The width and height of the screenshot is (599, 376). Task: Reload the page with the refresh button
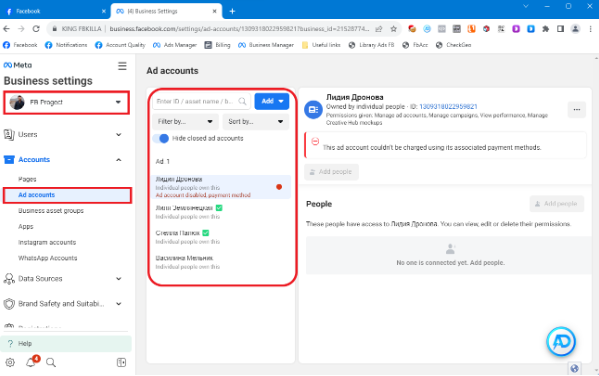(36, 29)
